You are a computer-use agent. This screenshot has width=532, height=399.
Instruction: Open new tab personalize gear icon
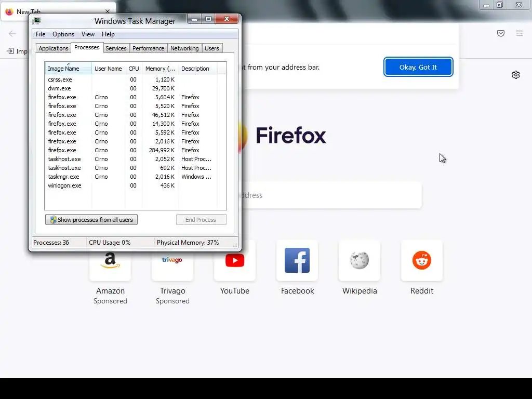(516, 75)
